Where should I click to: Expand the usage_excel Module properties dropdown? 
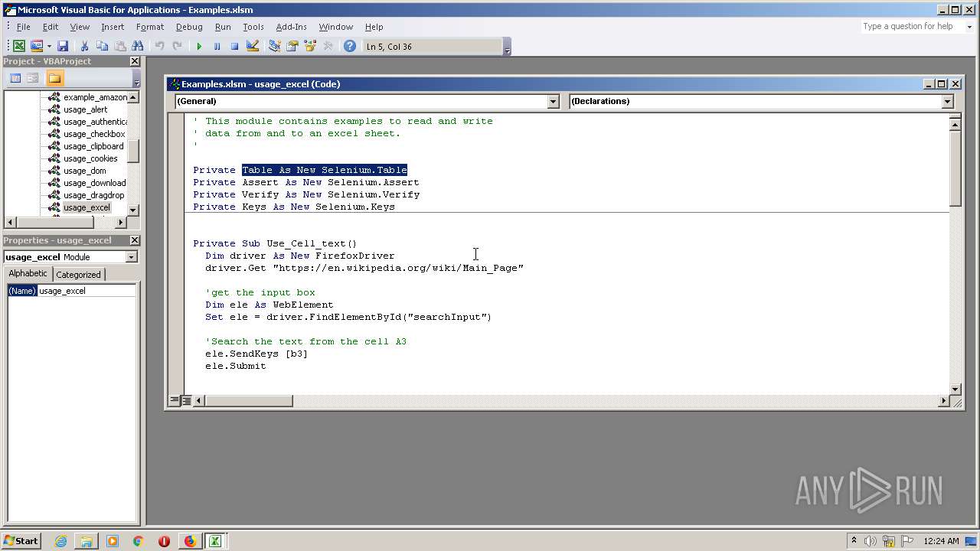[131, 257]
